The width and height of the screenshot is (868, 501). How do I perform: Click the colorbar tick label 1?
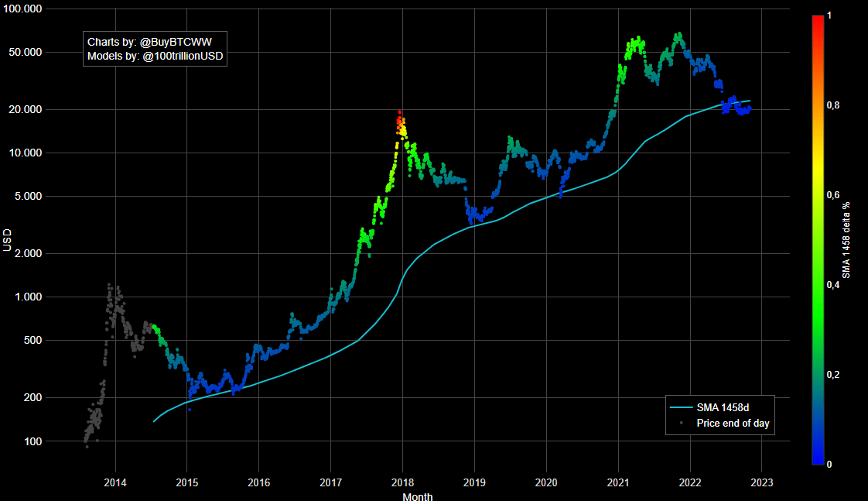click(829, 15)
